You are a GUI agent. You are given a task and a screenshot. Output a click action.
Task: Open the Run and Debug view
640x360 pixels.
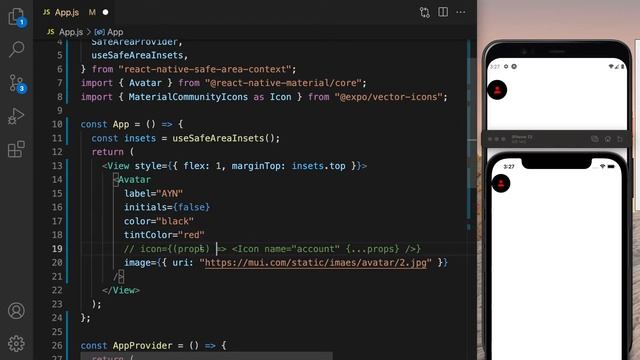point(16,116)
